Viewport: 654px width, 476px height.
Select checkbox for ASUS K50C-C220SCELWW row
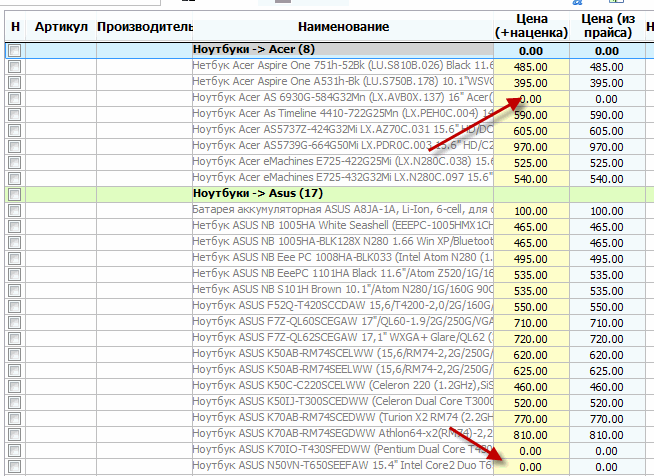pos(15,386)
